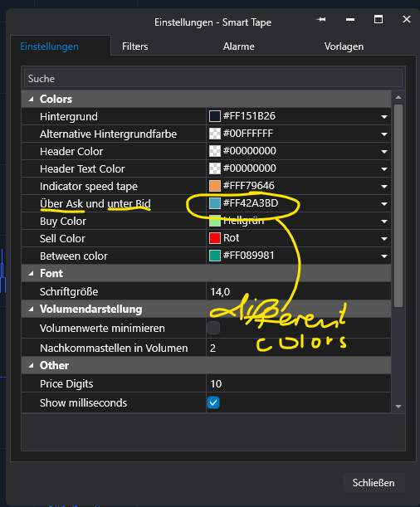Click the Schriftgröße value field
This screenshot has height=507, width=420.
tap(298, 291)
